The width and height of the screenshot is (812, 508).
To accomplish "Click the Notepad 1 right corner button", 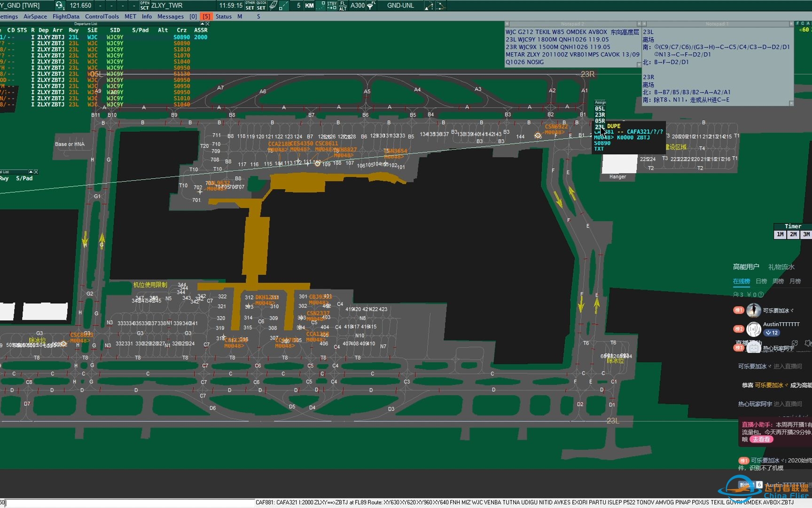I will pyautogui.click(x=791, y=24).
